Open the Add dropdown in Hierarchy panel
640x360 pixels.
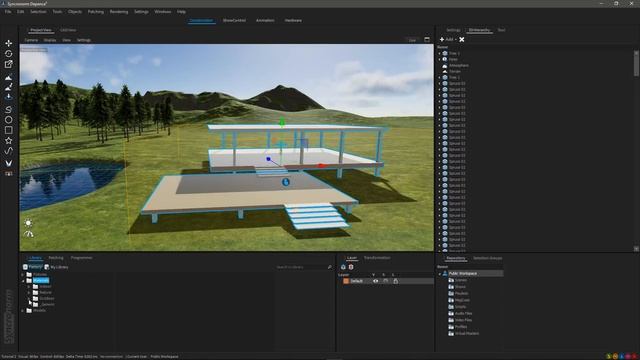click(448, 40)
